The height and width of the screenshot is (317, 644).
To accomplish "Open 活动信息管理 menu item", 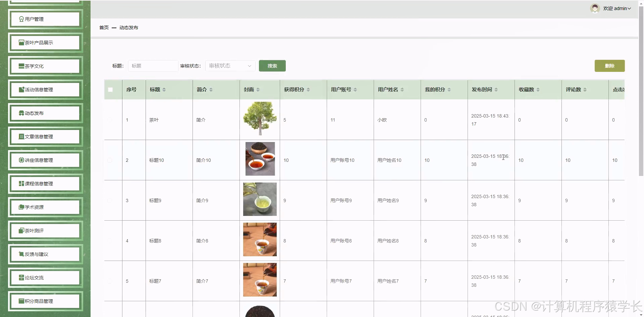I will [x=46, y=90].
